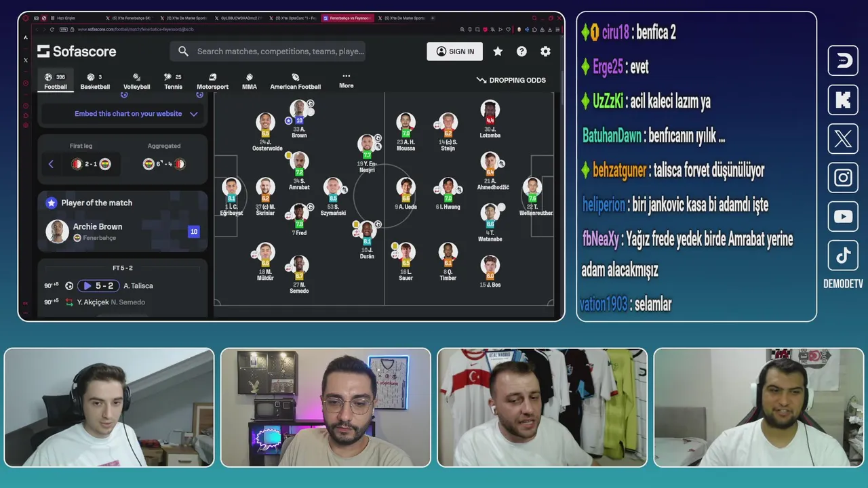Open the TikTok icon
This screenshot has width=868, height=488.
coord(843,256)
